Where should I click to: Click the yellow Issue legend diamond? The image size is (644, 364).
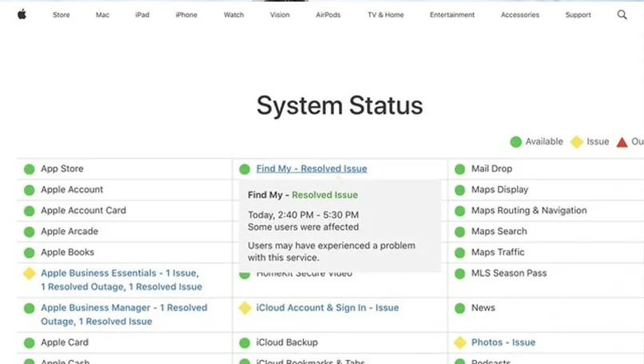click(x=577, y=142)
